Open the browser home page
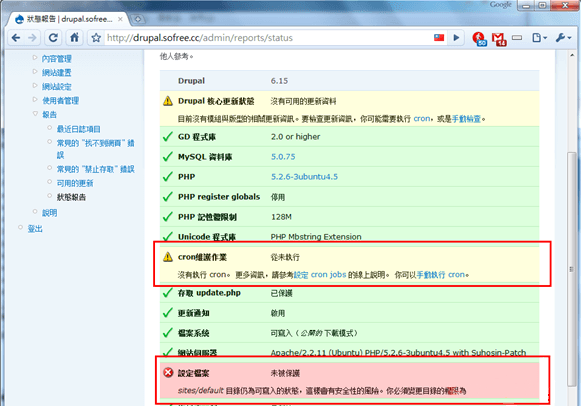 tap(74, 38)
